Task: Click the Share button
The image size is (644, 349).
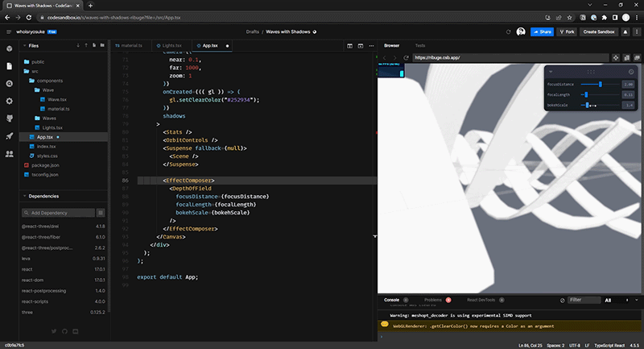Action: tap(542, 31)
